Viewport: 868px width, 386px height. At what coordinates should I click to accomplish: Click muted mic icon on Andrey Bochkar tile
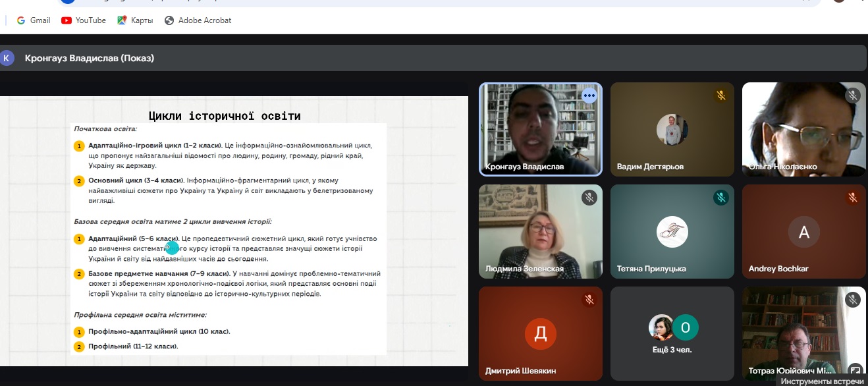point(853,198)
